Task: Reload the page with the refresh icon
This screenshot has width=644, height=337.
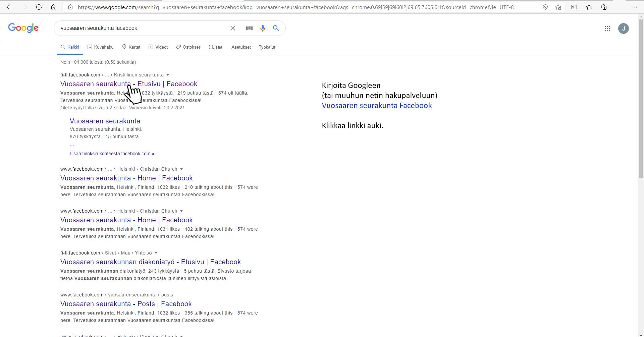Action: pos(39,7)
